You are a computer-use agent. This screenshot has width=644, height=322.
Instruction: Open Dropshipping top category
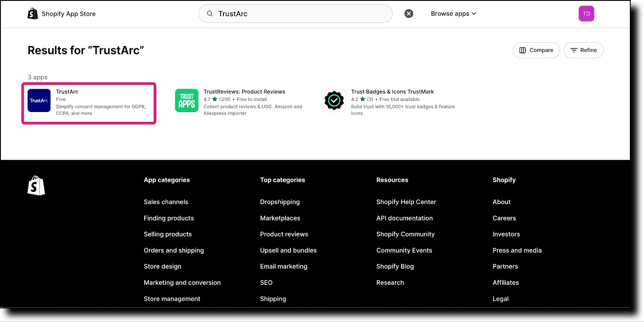280,202
